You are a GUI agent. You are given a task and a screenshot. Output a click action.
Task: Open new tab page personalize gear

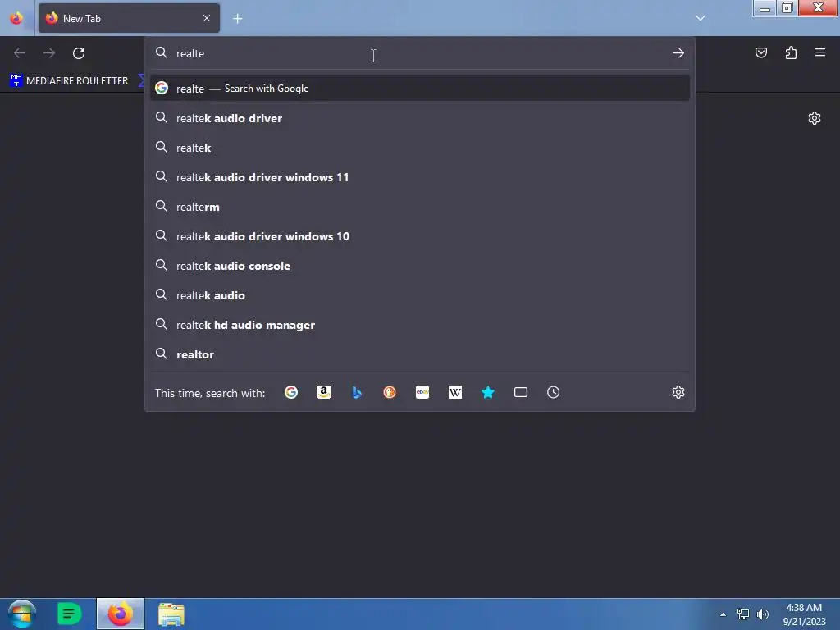point(815,118)
